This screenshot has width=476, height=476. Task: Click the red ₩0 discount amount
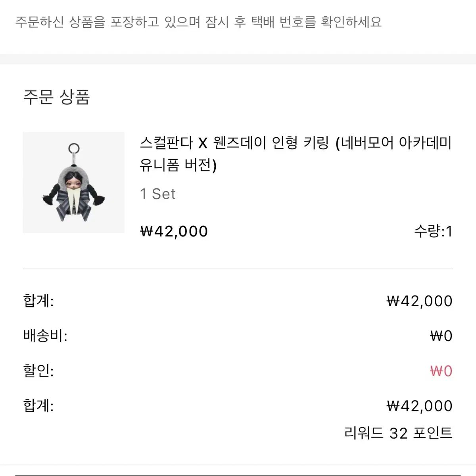(x=441, y=371)
